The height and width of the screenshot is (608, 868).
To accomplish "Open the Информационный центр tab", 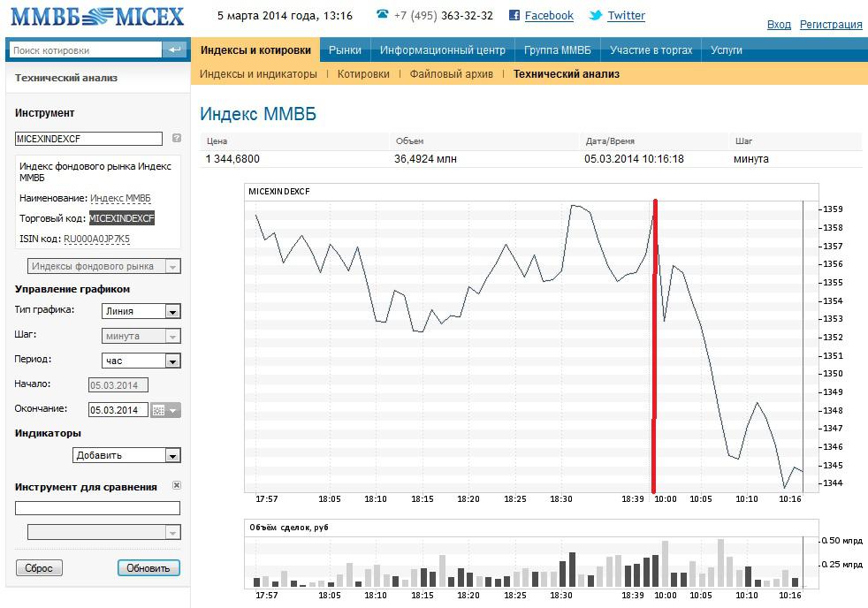I will click(442, 49).
